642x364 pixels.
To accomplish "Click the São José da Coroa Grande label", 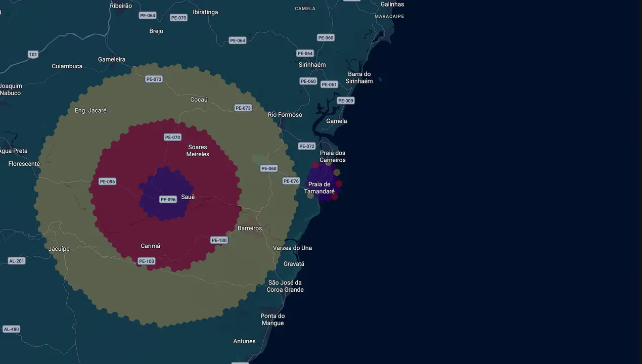I will [285, 286].
